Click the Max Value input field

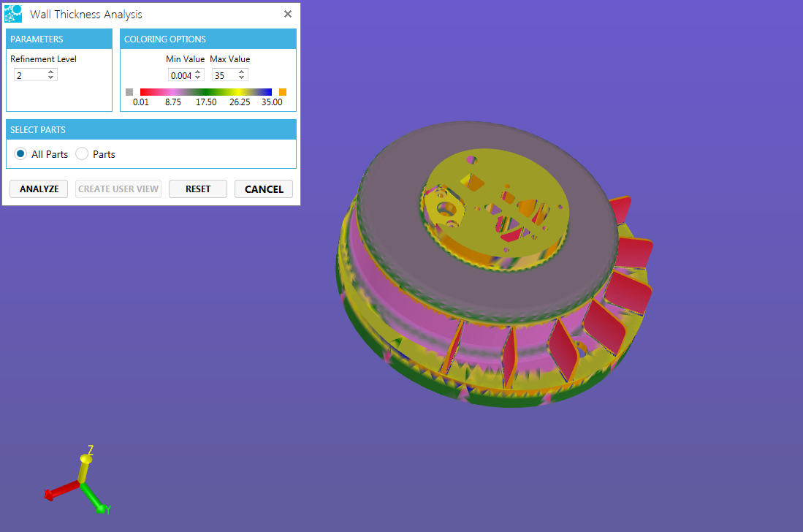[223, 75]
